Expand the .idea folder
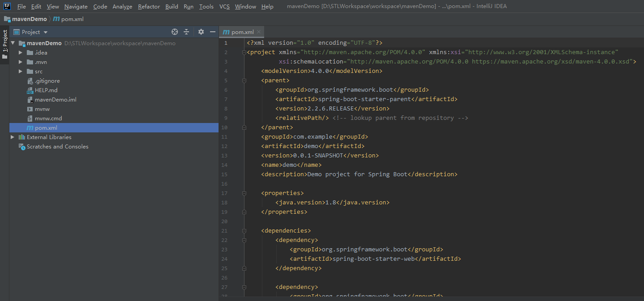Screen dimensions: 644x301 tap(20, 53)
